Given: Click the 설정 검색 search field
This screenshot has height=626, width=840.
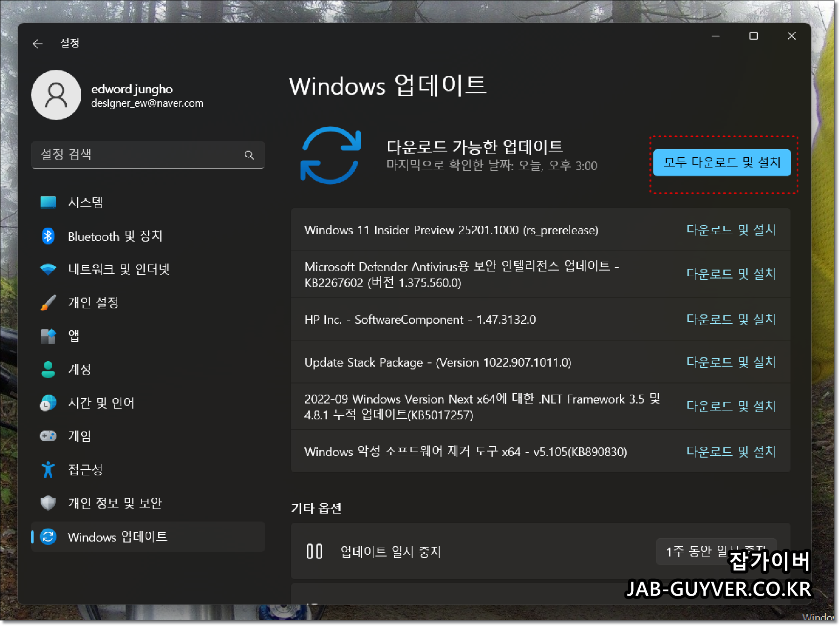Looking at the screenshot, I should (x=148, y=155).
